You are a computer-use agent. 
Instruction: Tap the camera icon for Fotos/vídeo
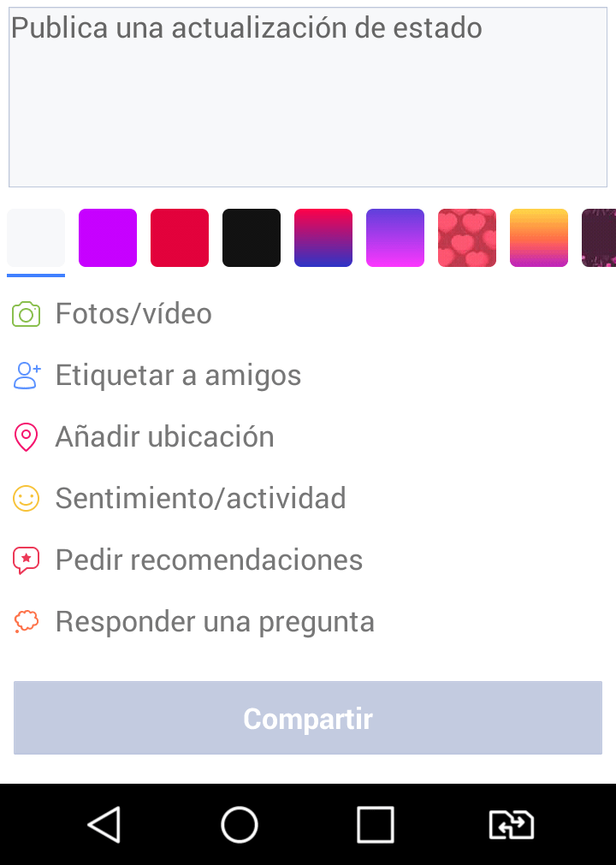click(27, 314)
